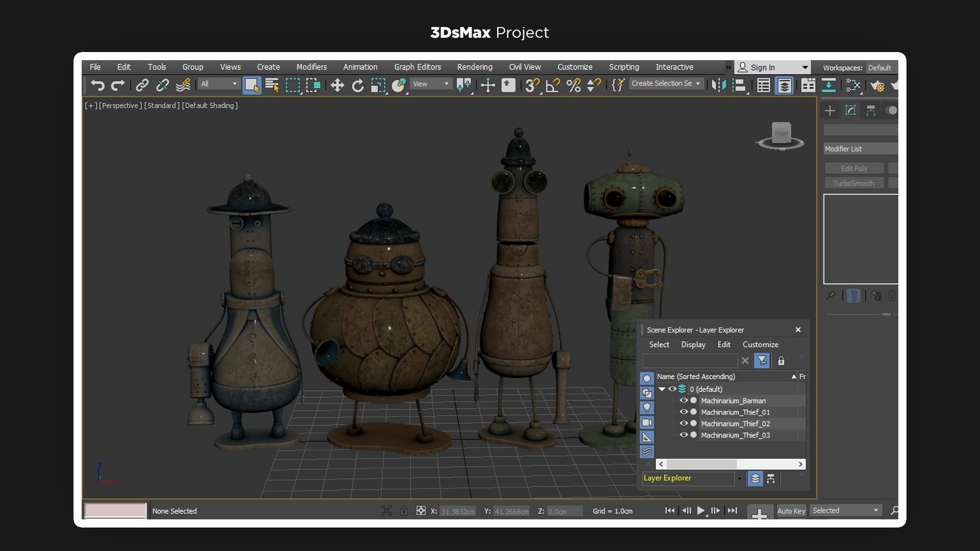Play the animation
The height and width of the screenshot is (551, 980).
click(x=701, y=511)
